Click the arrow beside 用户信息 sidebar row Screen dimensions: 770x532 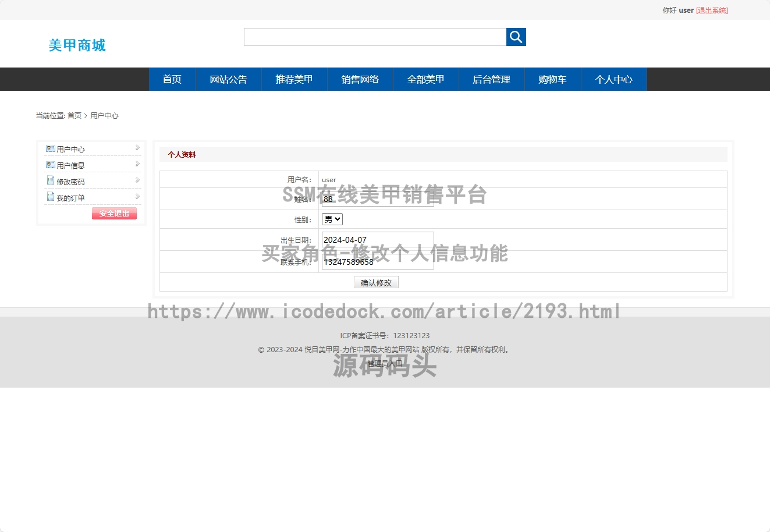click(x=137, y=164)
